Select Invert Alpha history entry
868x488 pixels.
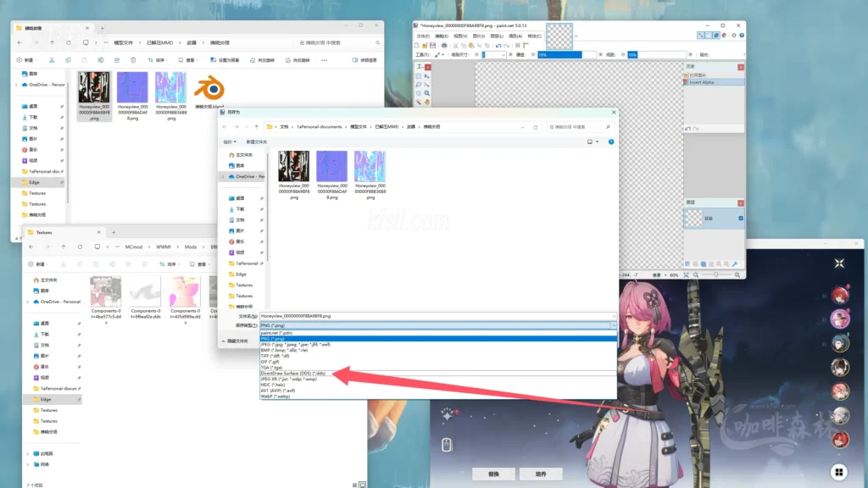click(703, 82)
